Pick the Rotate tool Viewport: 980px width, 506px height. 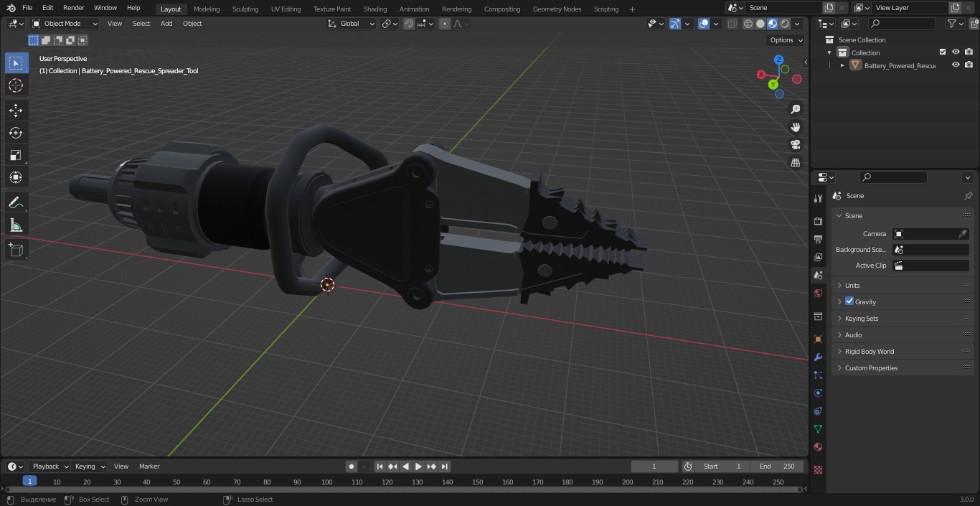point(16,133)
